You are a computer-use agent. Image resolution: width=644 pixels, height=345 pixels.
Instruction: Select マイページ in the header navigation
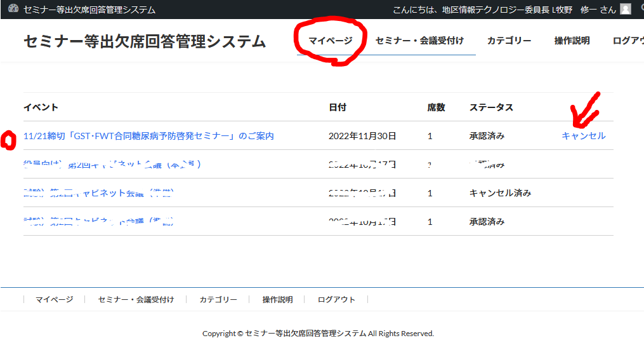pos(331,41)
